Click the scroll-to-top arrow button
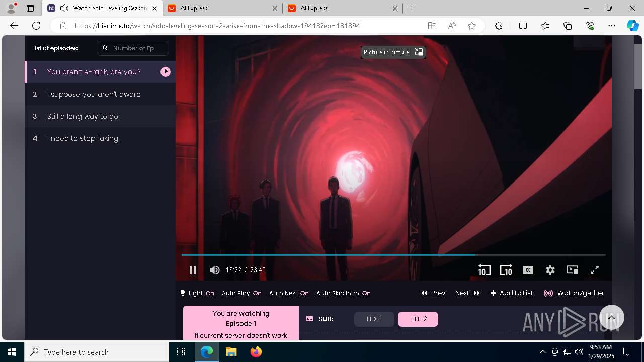This screenshot has height=362, width=644. 612,318
